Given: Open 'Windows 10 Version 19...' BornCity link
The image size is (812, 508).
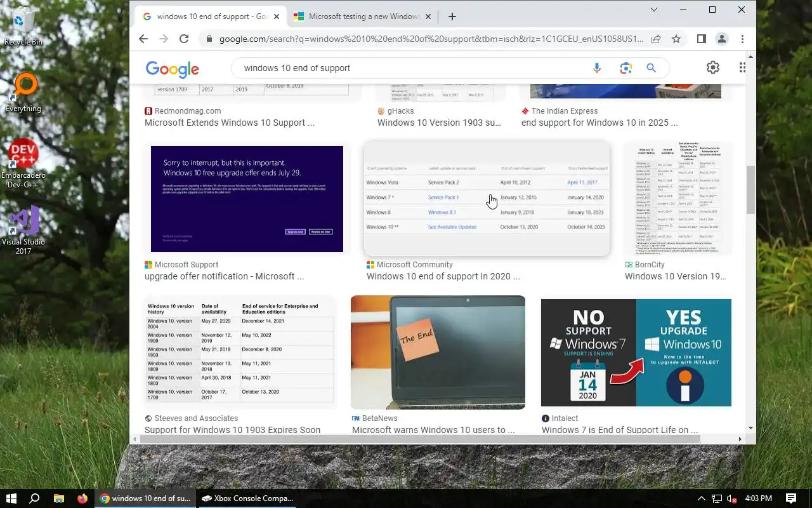Looking at the screenshot, I should point(676,276).
